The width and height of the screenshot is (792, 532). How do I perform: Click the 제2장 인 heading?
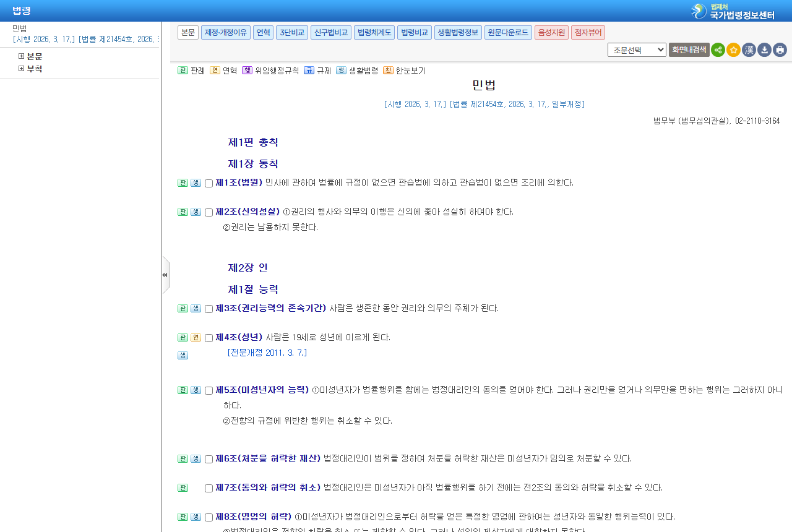click(248, 268)
